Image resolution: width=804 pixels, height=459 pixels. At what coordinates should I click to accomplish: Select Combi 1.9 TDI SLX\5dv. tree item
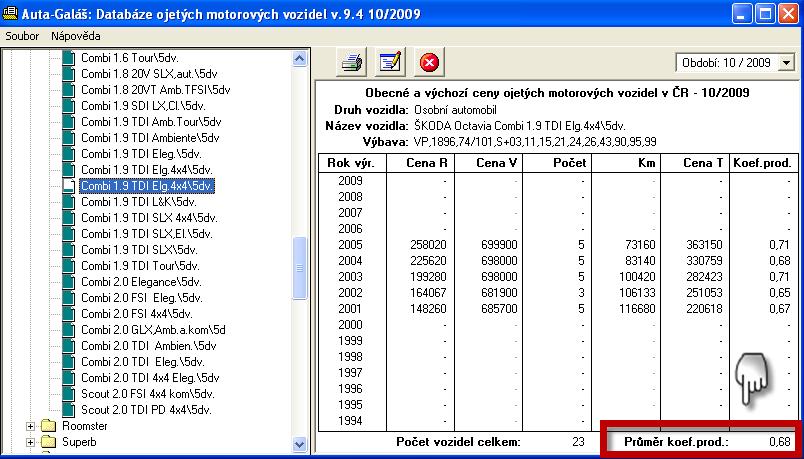(x=139, y=250)
